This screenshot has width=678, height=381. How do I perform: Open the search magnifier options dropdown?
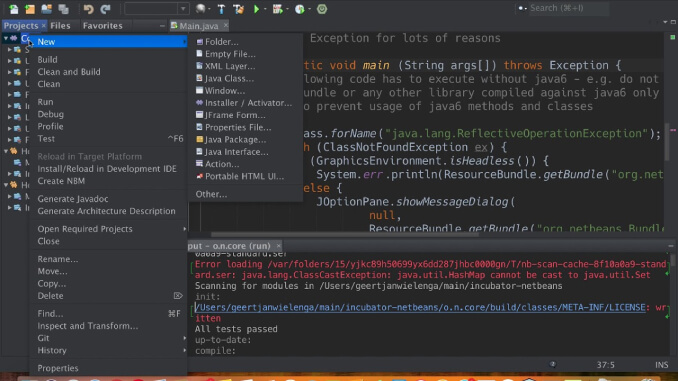522,8
